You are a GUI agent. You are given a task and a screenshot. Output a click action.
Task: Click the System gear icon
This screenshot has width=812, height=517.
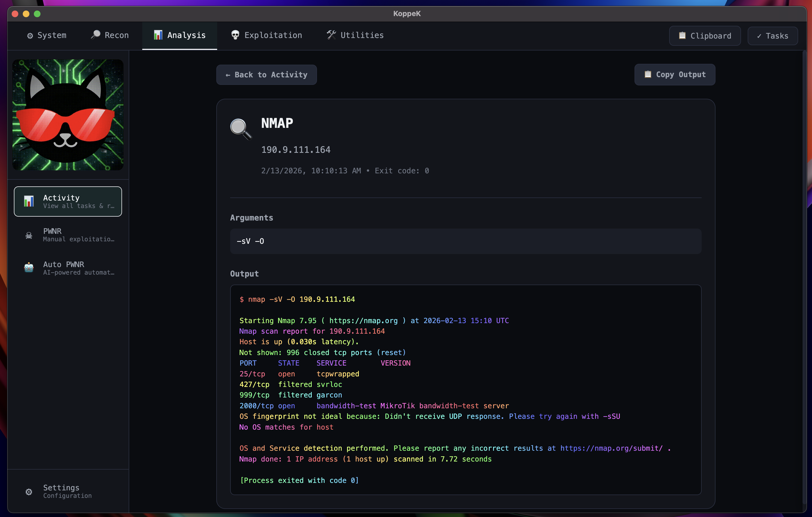[30, 36]
